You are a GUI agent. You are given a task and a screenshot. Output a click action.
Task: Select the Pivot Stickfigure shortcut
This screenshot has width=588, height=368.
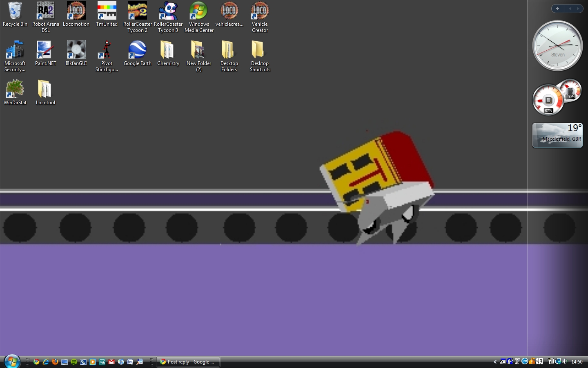click(107, 56)
